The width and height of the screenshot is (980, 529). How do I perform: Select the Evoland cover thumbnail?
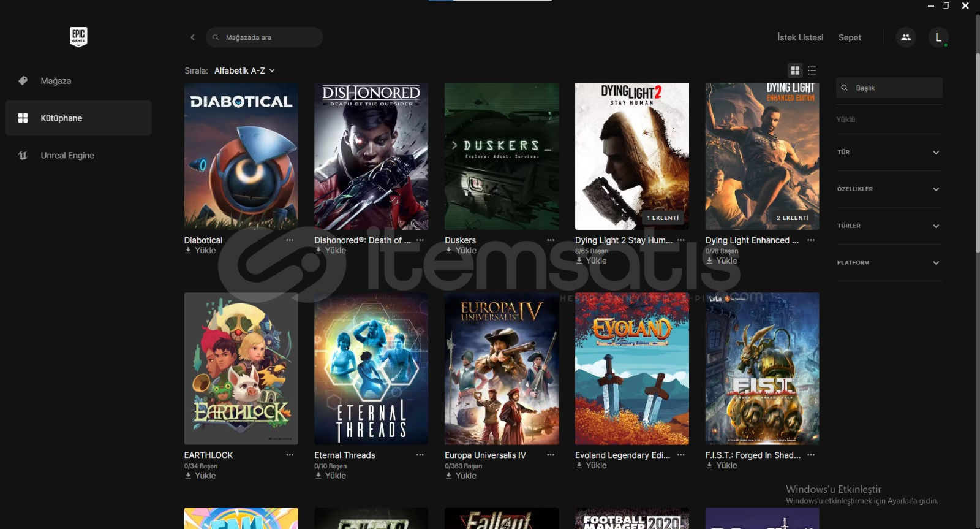632,368
